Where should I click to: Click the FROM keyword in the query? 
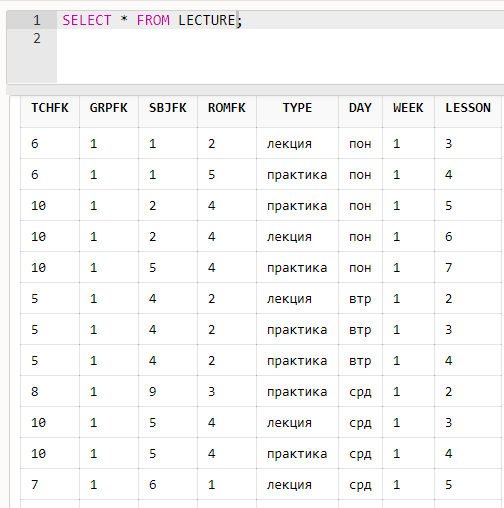(x=153, y=20)
